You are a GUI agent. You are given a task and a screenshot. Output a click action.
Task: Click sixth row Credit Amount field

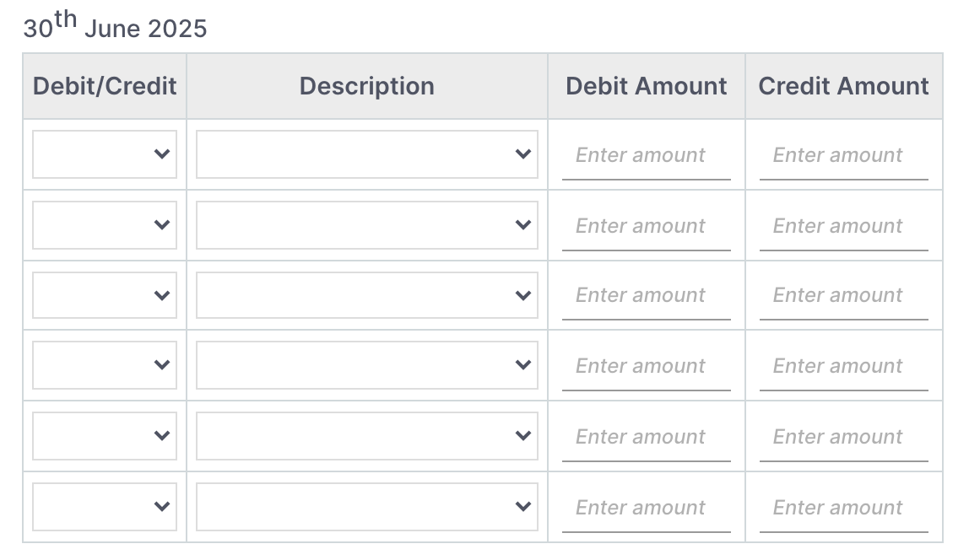[843, 508]
